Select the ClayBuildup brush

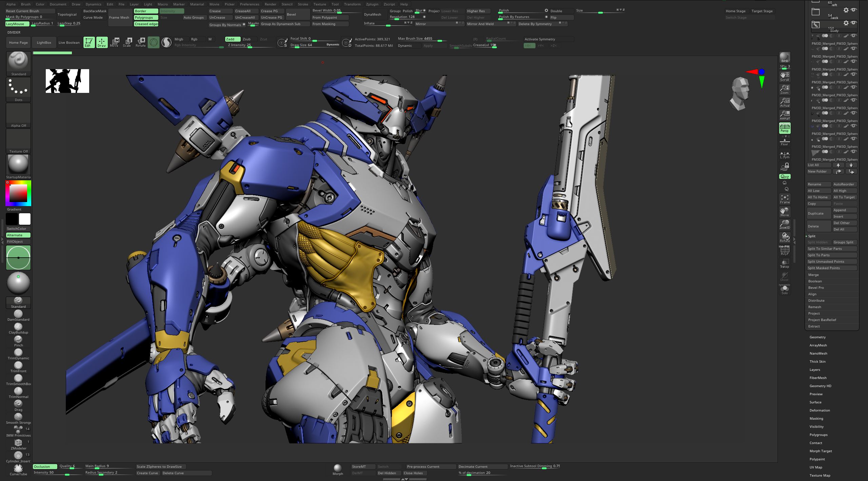coord(18,328)
